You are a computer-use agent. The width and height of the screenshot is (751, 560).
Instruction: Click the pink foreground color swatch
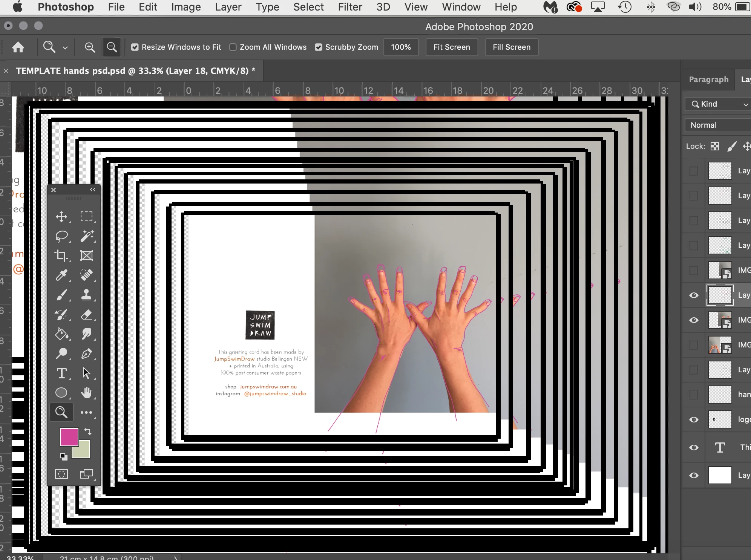click(x=69, y=437)
